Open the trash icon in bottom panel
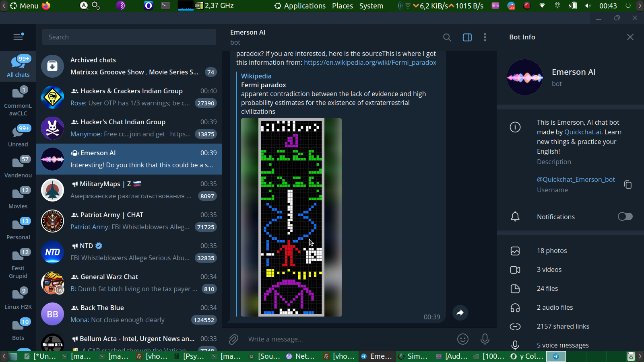The width and height of the screenshot is (644, 362). pyautogui.click(x=631, y=356)
